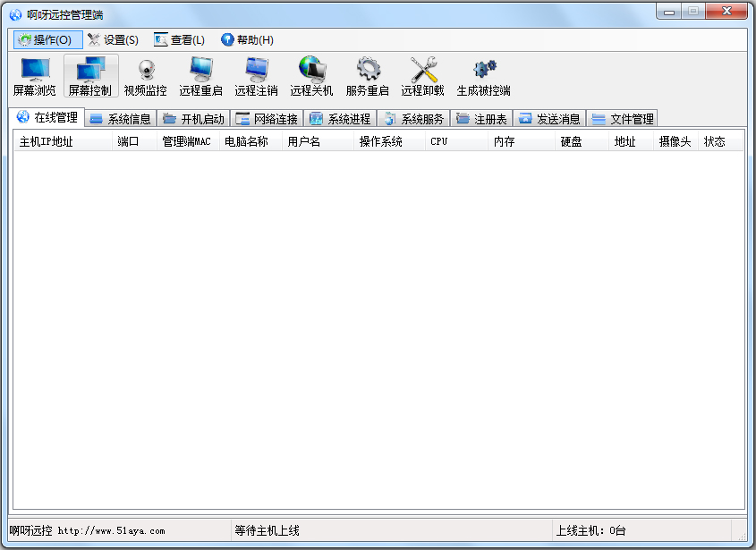Screen dimensions: 756x550
Task: Switch to the 在线管理 tab
Action: point(47,117)
